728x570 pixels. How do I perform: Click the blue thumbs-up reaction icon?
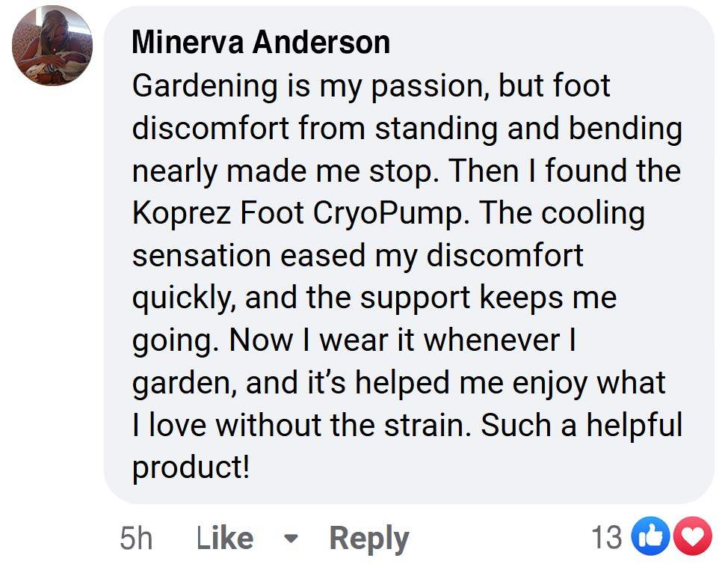tap(650, 536)
